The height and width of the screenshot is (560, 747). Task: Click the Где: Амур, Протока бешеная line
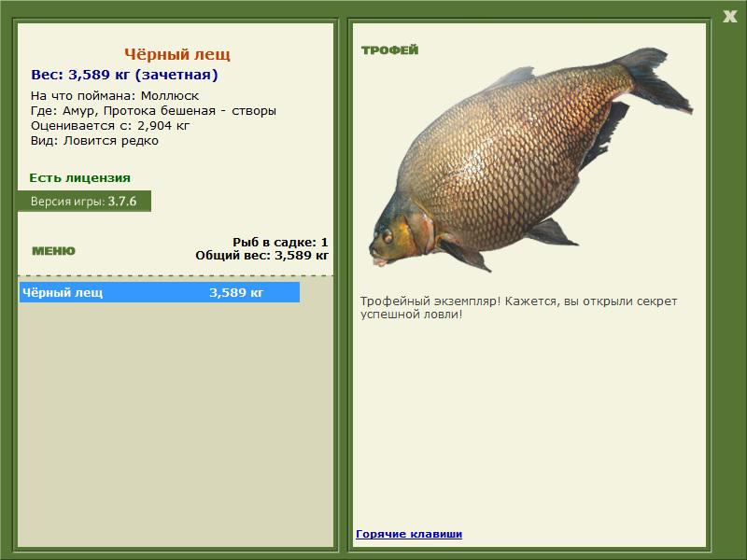click(153, 110)
